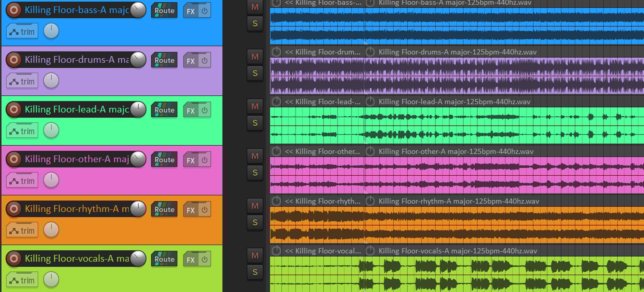Toggle FX bypass power on rhythm track
This screenshot has width=644, height=292.
205,209
